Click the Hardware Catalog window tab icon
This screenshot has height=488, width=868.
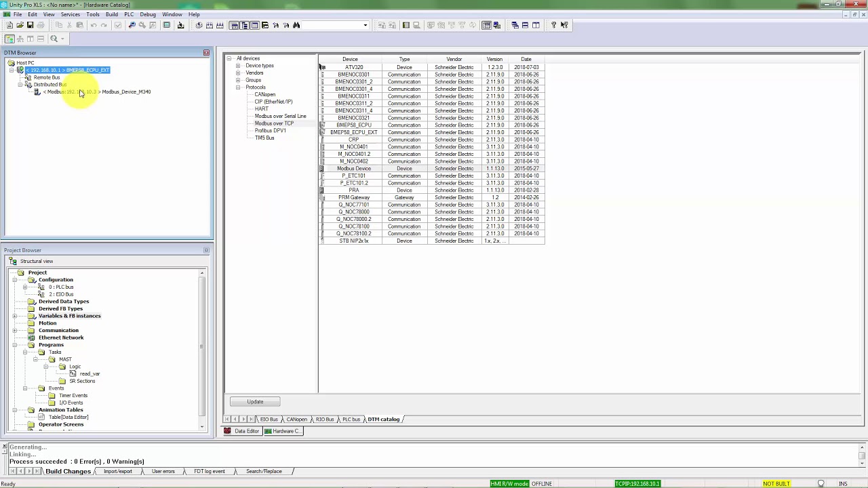pyautogui.click(x=269, y=431)
